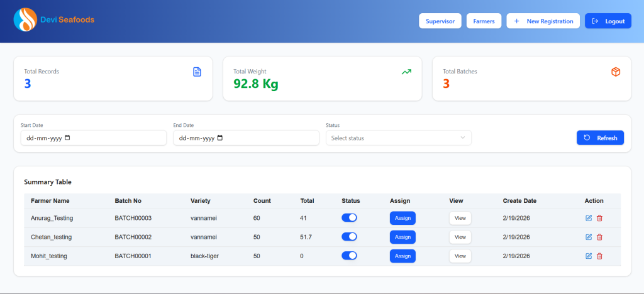644x294 pixels.
Task: Click the New Registration button
Action: (543, 21)
